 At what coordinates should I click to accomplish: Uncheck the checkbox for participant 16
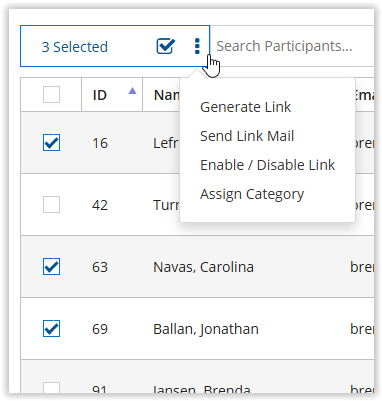[51, 143]
